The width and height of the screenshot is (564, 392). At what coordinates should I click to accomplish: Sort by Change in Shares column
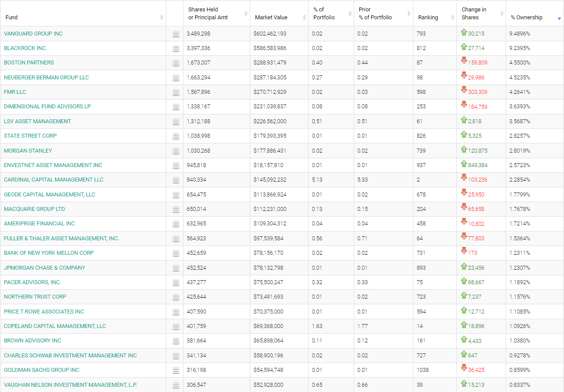481,14
